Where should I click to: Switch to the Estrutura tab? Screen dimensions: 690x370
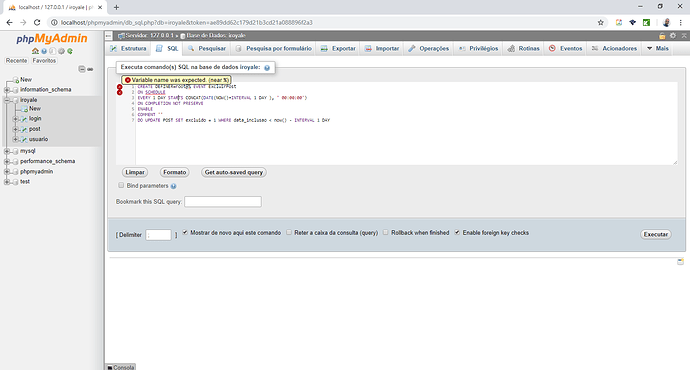pyautogui.click(x=128, y=48)
